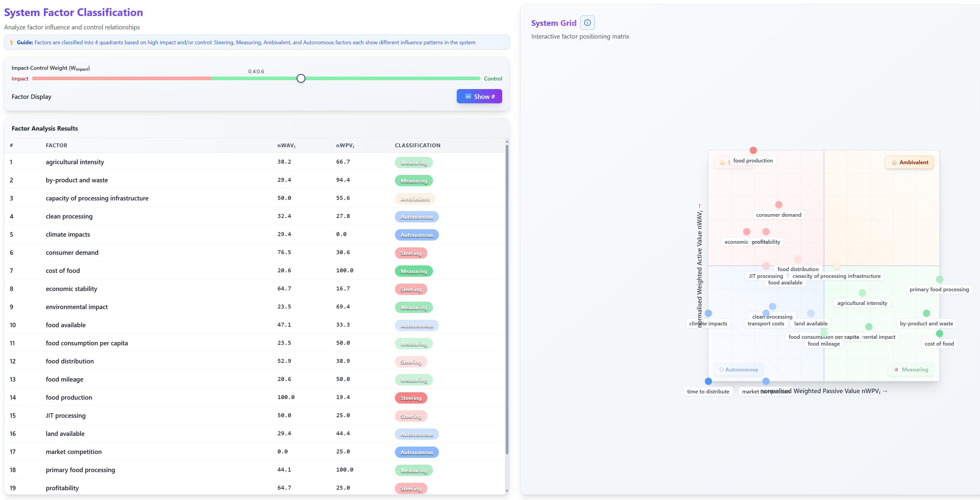Click the by-product and waste dot
The image size is (980, 500).
(x=926, y=313)
